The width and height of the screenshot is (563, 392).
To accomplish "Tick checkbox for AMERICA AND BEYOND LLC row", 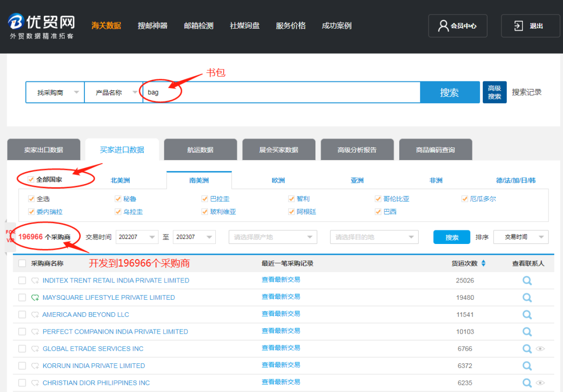I will coord(22,315).
